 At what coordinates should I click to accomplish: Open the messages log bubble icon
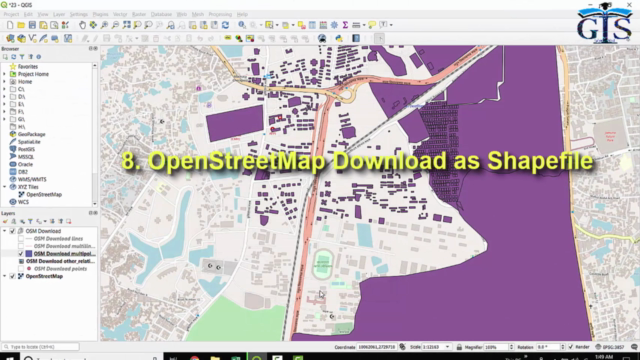pos(634,347)
